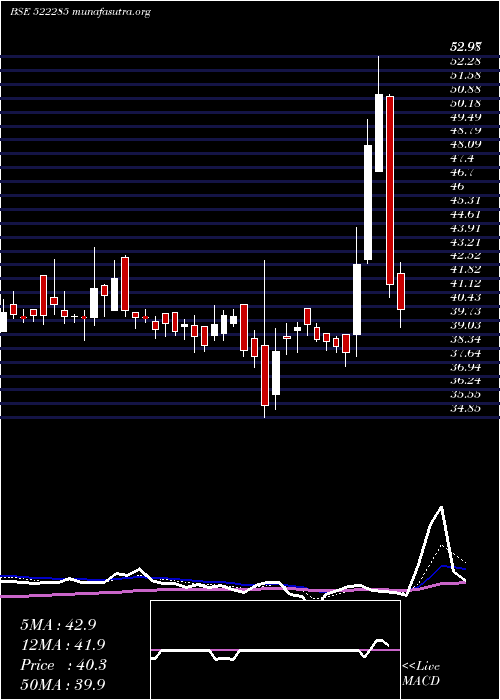Screen dimensions: 500x700
Task: Click the 43.21 price axis label
Action: point(465,242)
